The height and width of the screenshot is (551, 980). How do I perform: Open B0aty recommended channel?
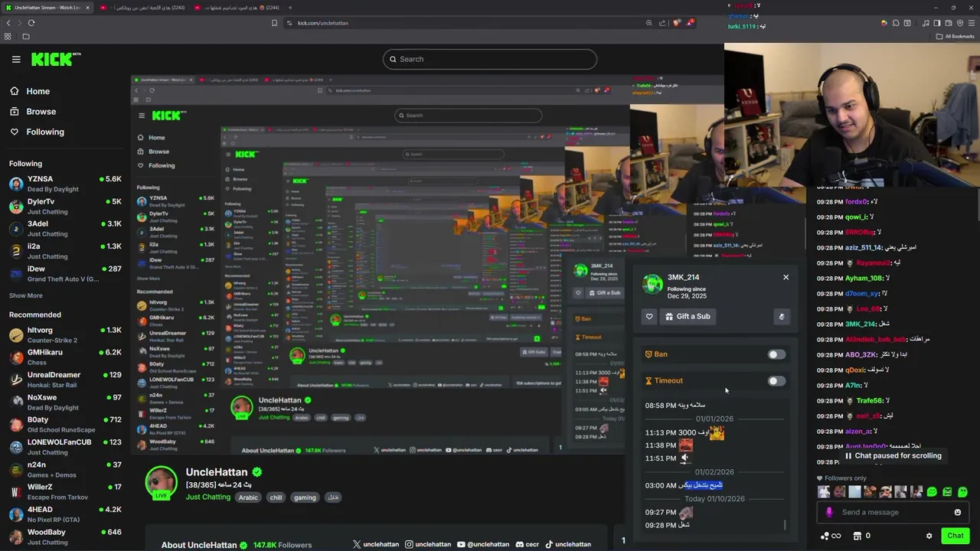click(x=65, y=424)
